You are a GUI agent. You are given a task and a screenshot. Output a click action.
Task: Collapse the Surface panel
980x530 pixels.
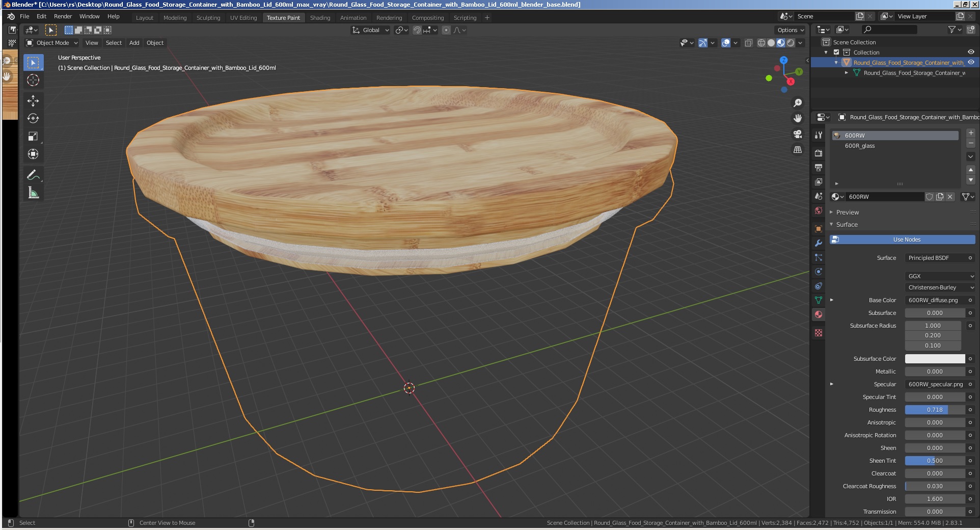847,224
